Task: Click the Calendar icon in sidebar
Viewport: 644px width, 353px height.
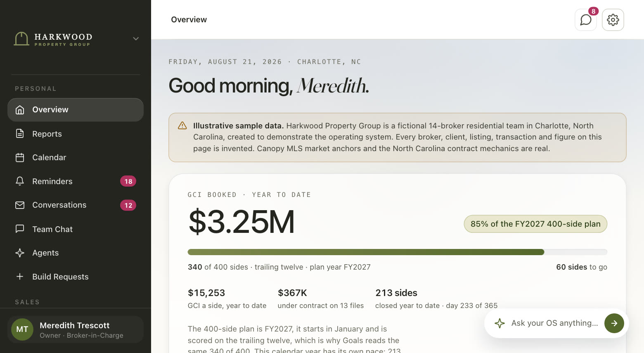Action: [20, 157]
